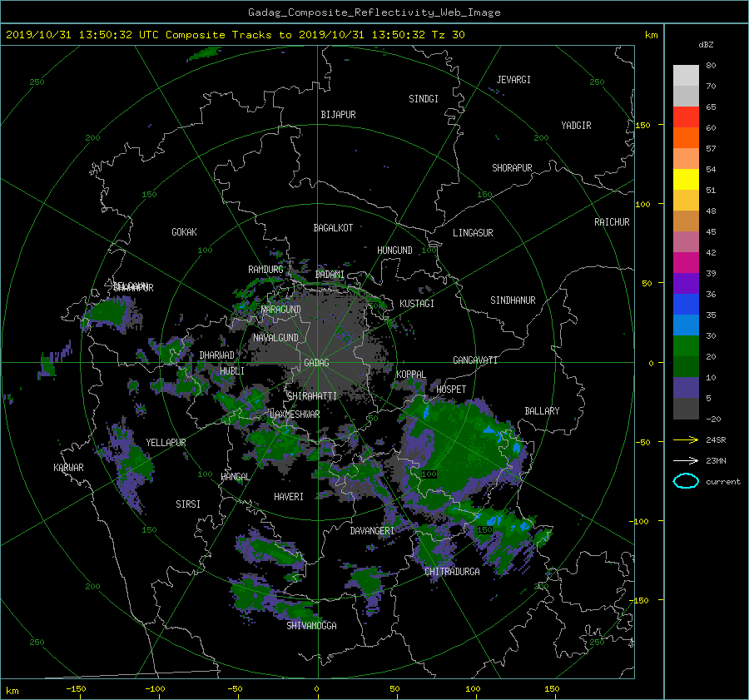Click the 23MN legend label
Image resolution: width=749 pixels, height=700 pixels.
click(x=716, y=461)
